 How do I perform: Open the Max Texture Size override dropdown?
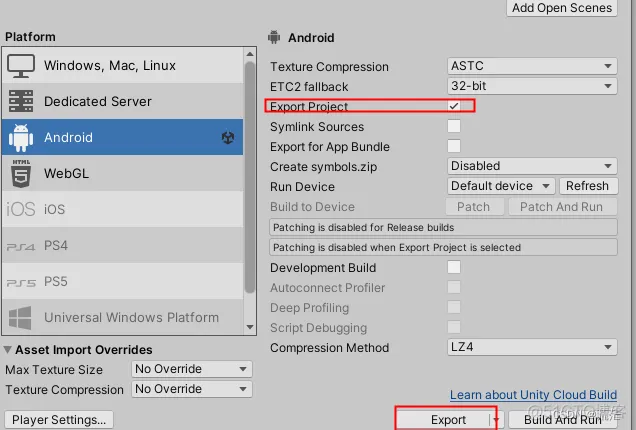tap(191, 369)
